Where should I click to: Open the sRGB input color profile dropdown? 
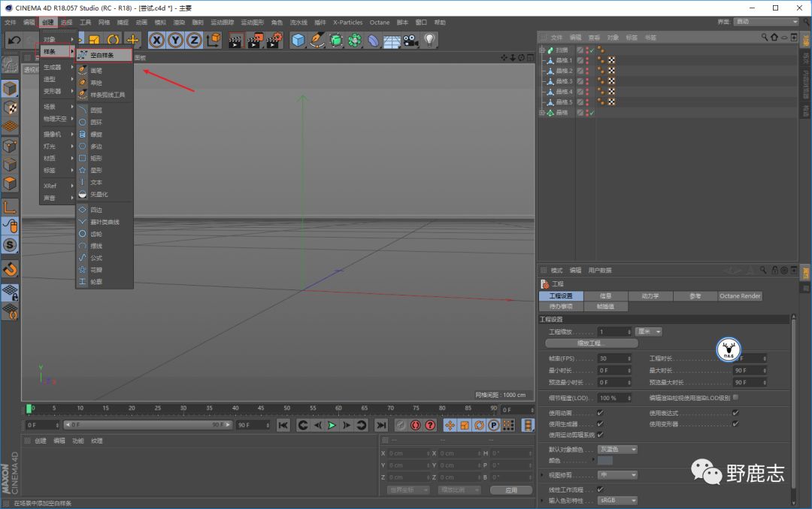(617, 500)
